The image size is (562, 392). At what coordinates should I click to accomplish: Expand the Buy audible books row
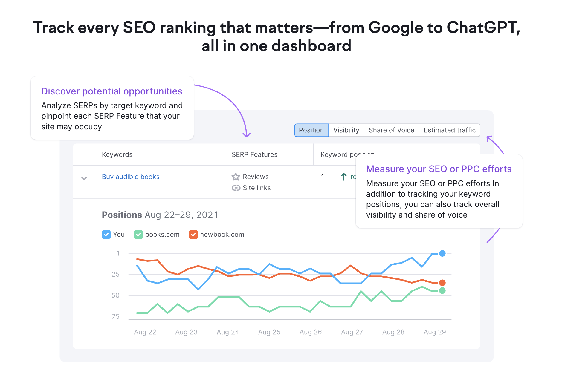coord(84,178)
